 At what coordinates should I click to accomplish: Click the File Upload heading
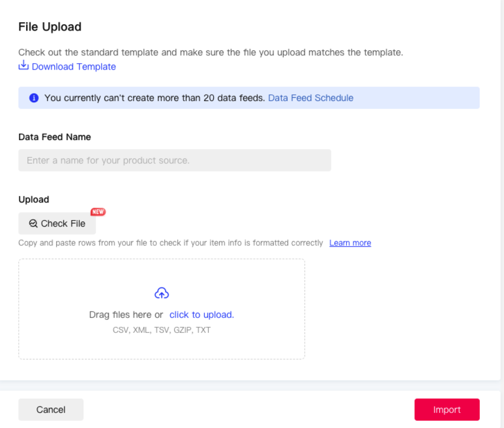[50, 27]
